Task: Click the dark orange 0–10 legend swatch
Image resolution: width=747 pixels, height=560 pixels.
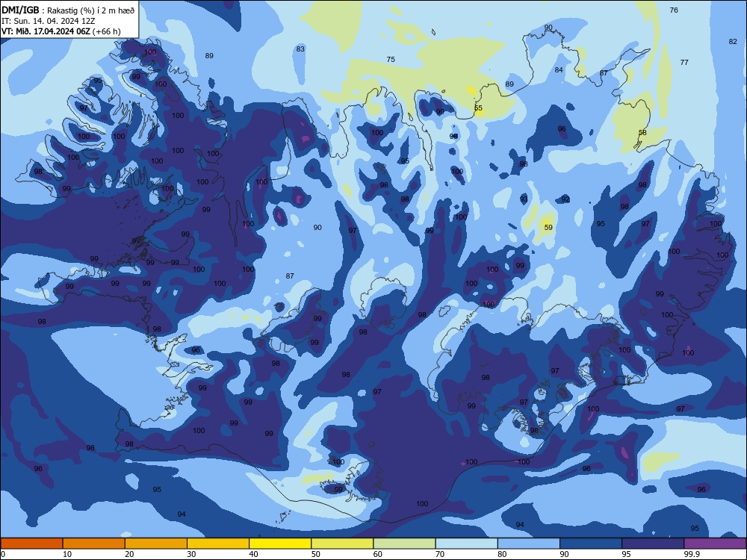Action: click(31, 544)
